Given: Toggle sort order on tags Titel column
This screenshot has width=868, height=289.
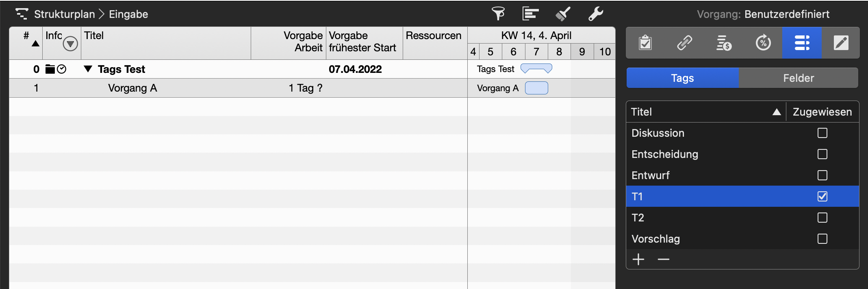Looking at the screenshot, I should (777, 112).
